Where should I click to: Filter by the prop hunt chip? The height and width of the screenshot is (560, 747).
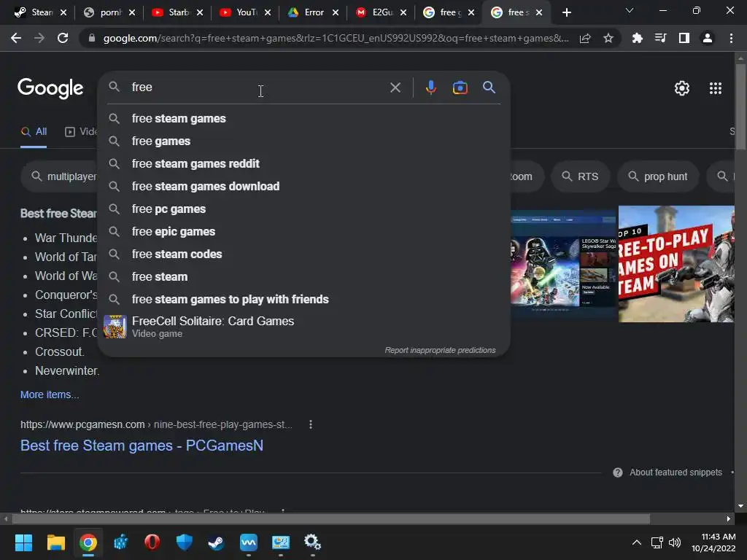click(x=657, y=176)
